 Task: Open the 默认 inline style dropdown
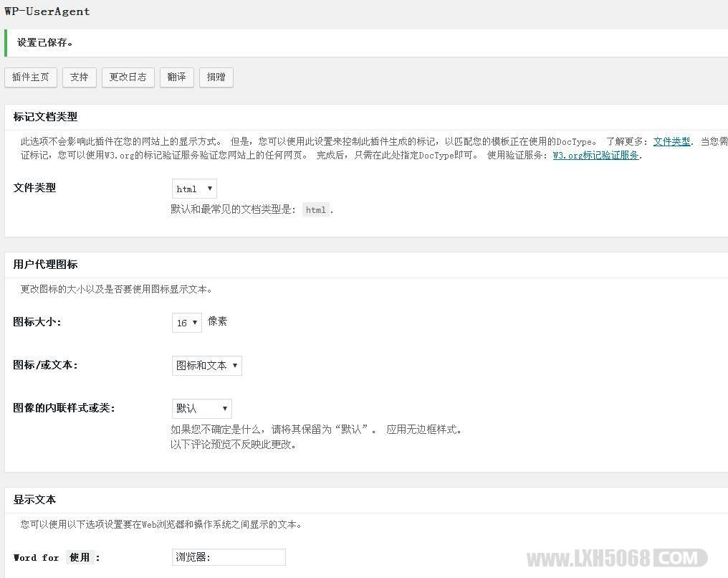(201, 408)
